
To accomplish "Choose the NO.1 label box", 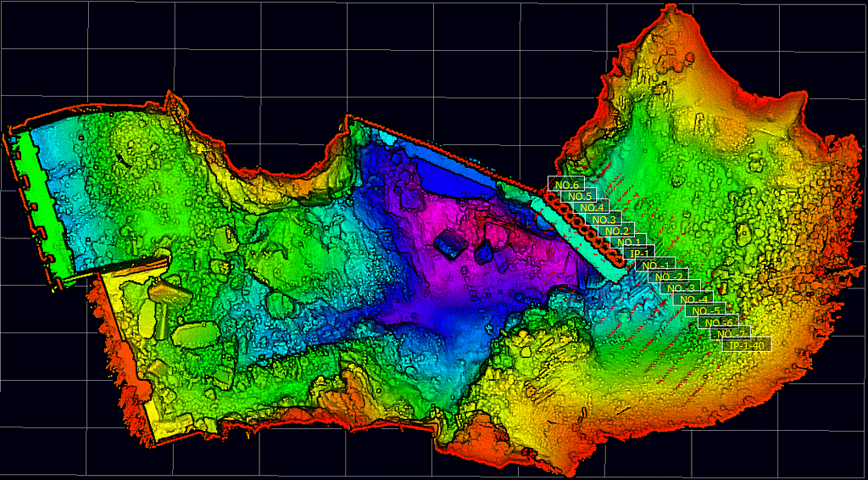I will [x=628, y=243].
